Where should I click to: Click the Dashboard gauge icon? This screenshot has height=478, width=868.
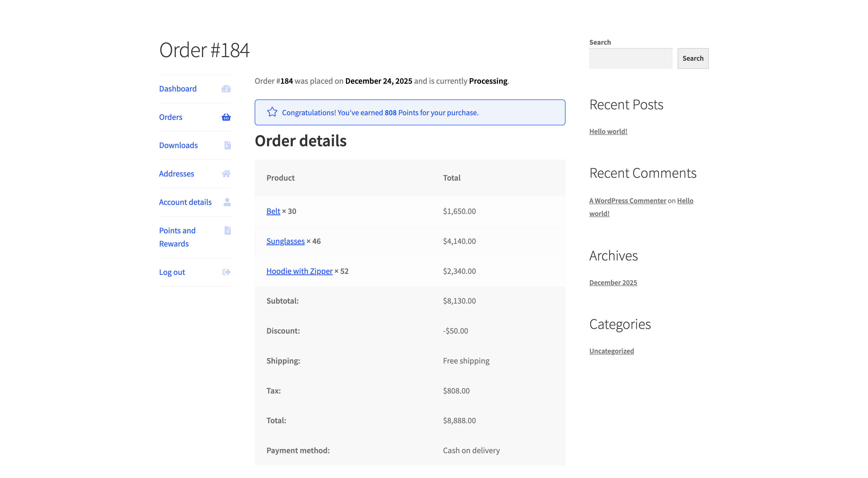(226, 89)
